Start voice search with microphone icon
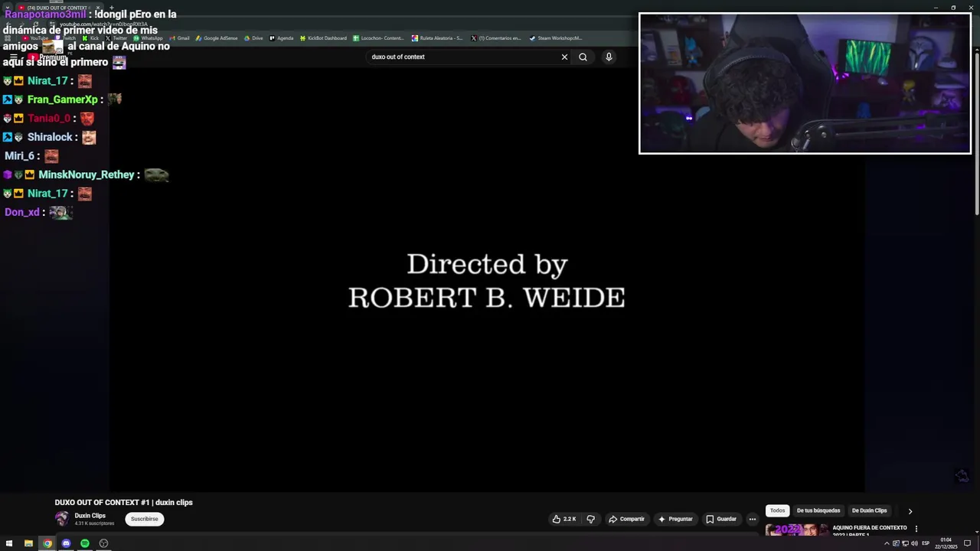This screenshot has width=980, height=551. pos(609,57)
